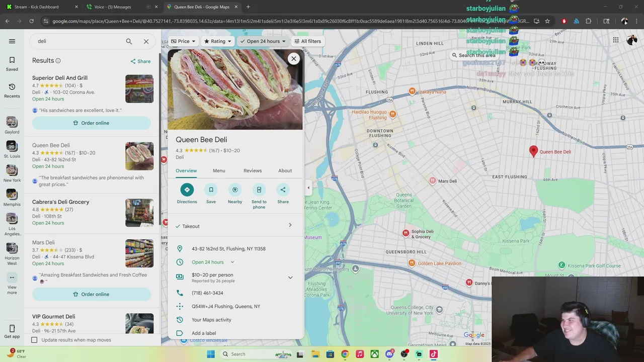Reload the page
The width and height of the screenshot is (644, 362).
(x=31, y=21)
